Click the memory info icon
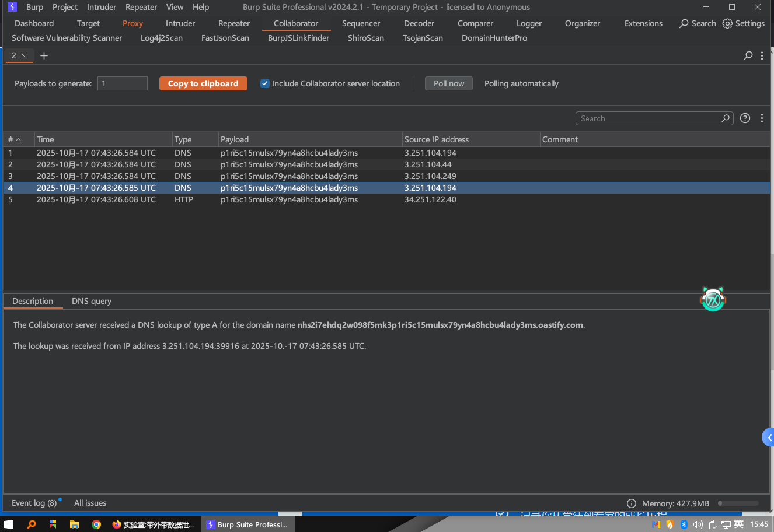This screenshot has height=532, width=774. tap(631, 503)
